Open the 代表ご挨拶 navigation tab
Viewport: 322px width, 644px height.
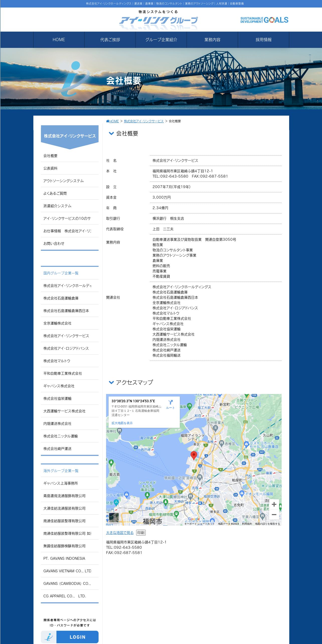click(110, 40)
